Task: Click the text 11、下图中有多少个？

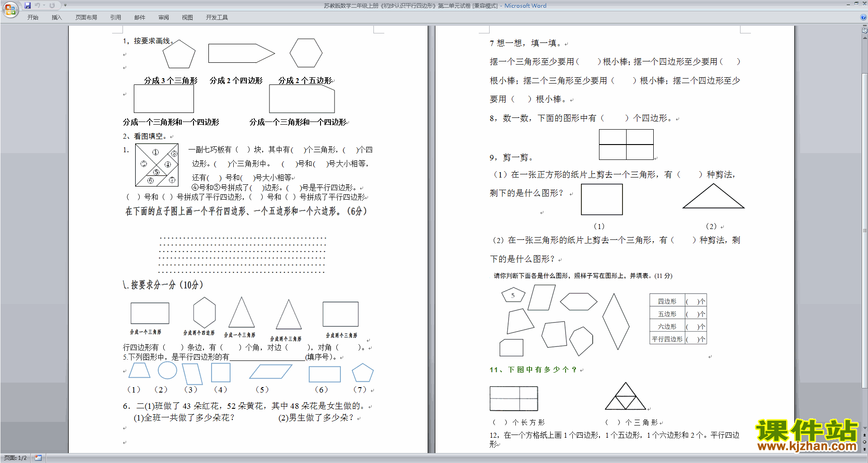Action: 533,369
